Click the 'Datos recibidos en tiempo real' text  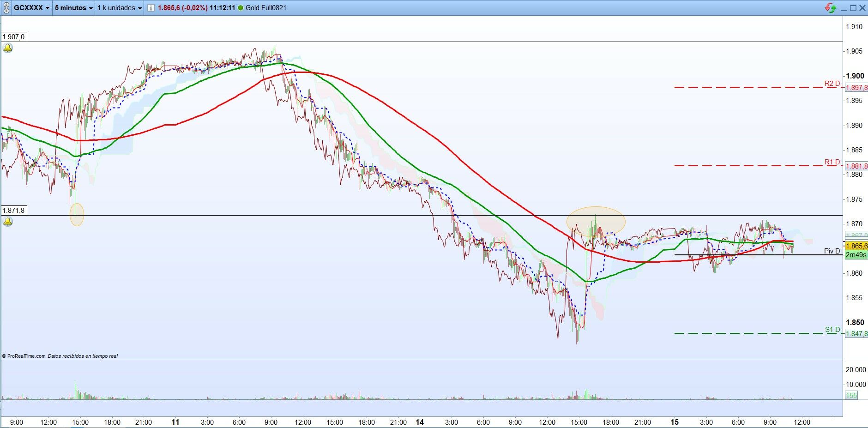[83, 356]
